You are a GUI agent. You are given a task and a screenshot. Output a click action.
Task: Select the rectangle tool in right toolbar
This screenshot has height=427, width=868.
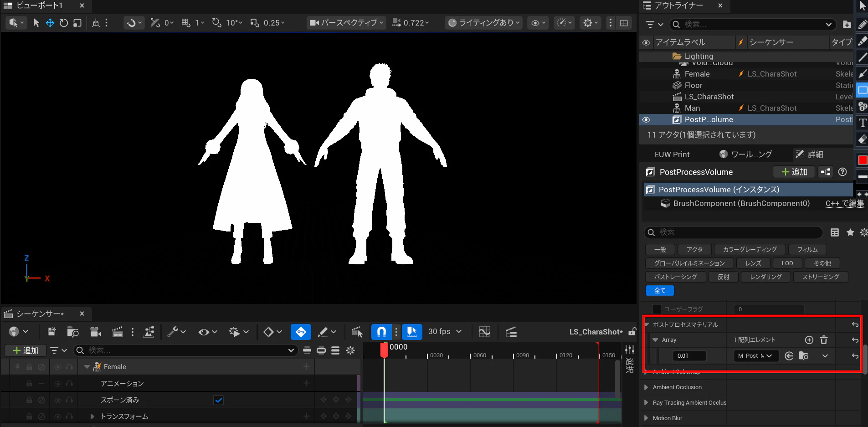tap(863, 90)
